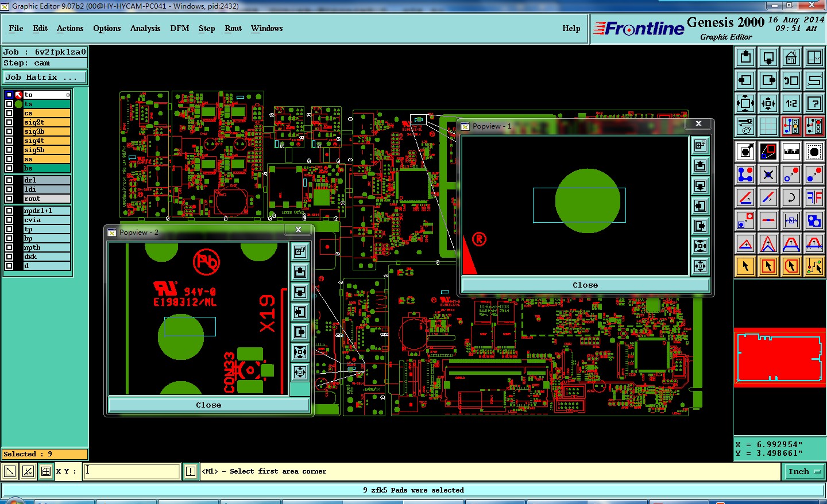Select layer name npdrl+1
The height and width of the screenshot is (504, 827).
(x=47, y=211)
